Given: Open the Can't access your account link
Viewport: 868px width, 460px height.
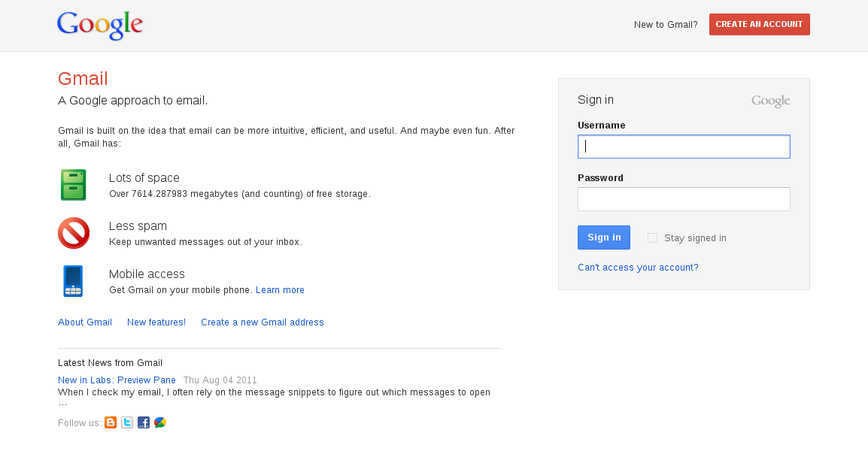Looking at the screenshot, I should tap(638, 268).
